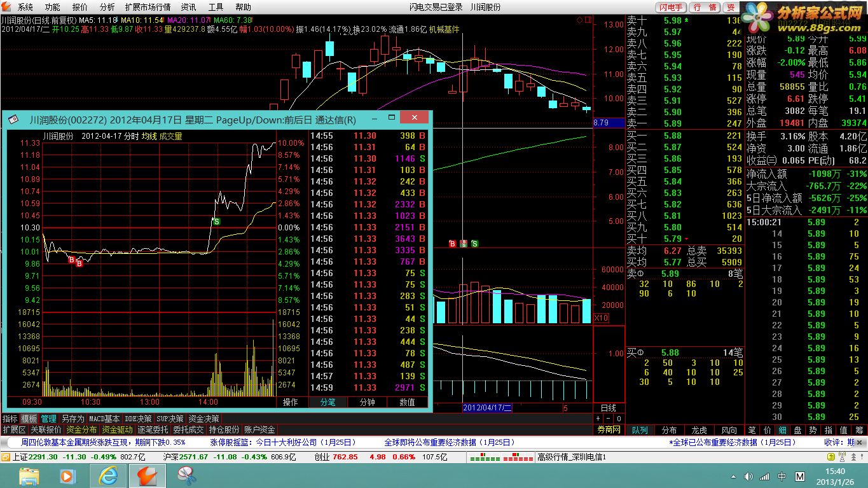Open the 持仓股份 tab
Screen dimensions: 868x488
click(224, 430)
